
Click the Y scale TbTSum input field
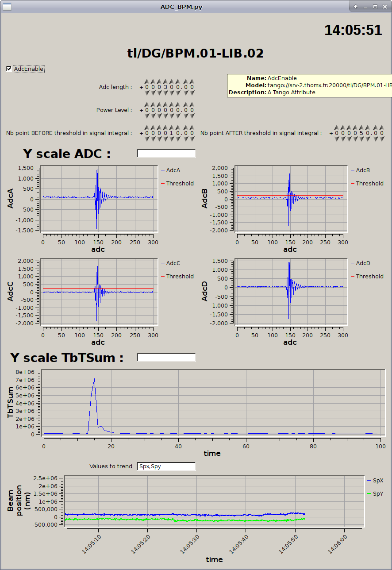[166, 358]
